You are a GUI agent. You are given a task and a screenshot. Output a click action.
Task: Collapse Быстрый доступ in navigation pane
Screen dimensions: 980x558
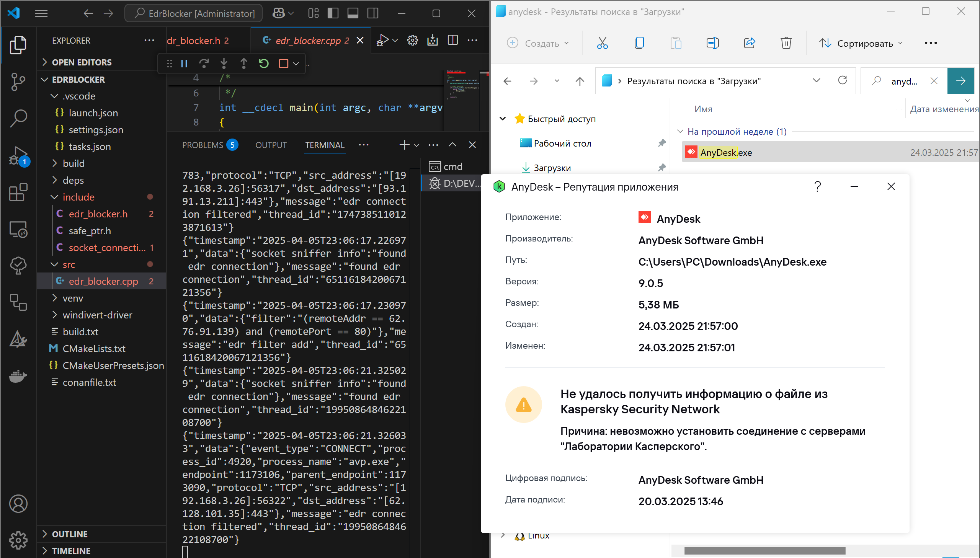point(503,119)
